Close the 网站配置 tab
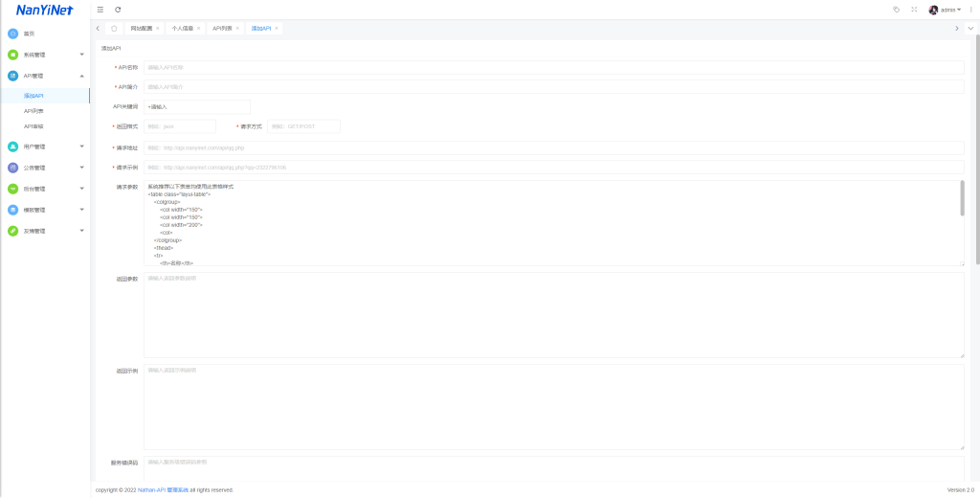980x498 pixels. click(158, 29)
